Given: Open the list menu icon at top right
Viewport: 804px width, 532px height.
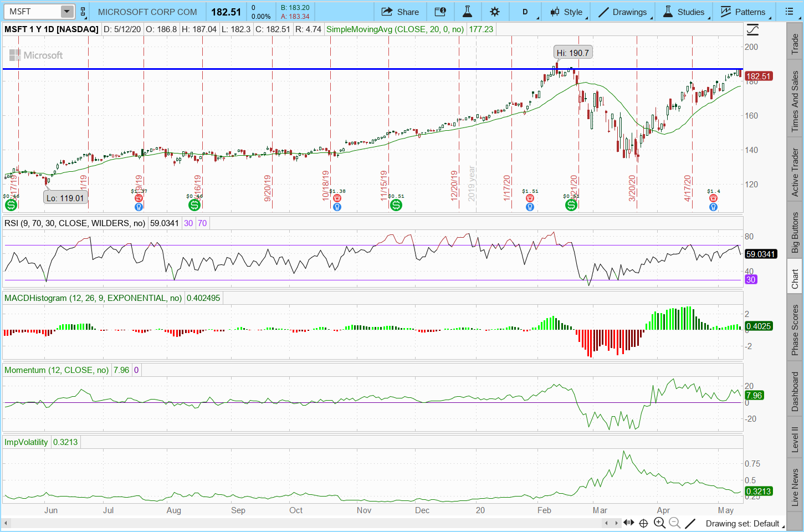Looking at the screenshot, I should coord(789,12).
